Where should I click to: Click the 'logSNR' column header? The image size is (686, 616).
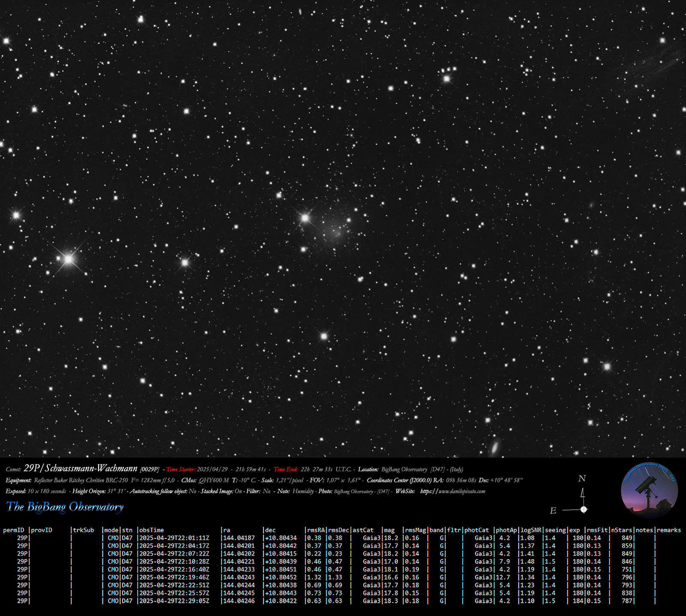point(531,530)
